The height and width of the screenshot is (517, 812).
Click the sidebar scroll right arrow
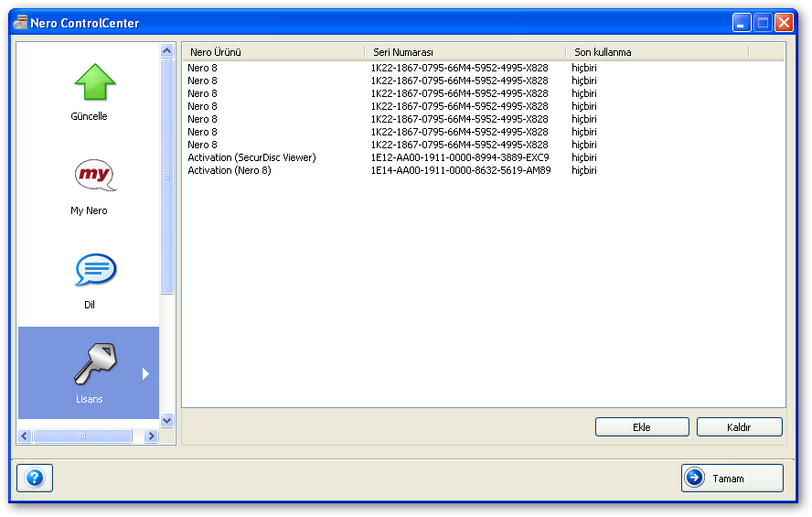pos(151,436)
